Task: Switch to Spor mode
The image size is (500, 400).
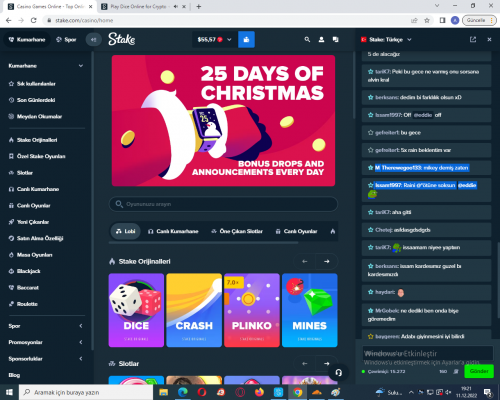Action: (67, 39)
